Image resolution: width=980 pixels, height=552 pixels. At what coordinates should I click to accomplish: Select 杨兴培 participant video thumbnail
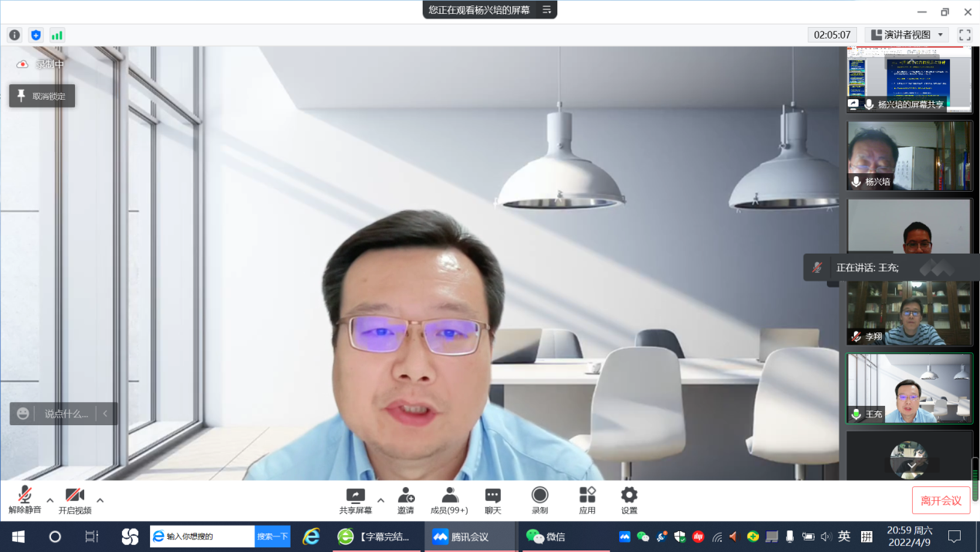pos(909,155)
